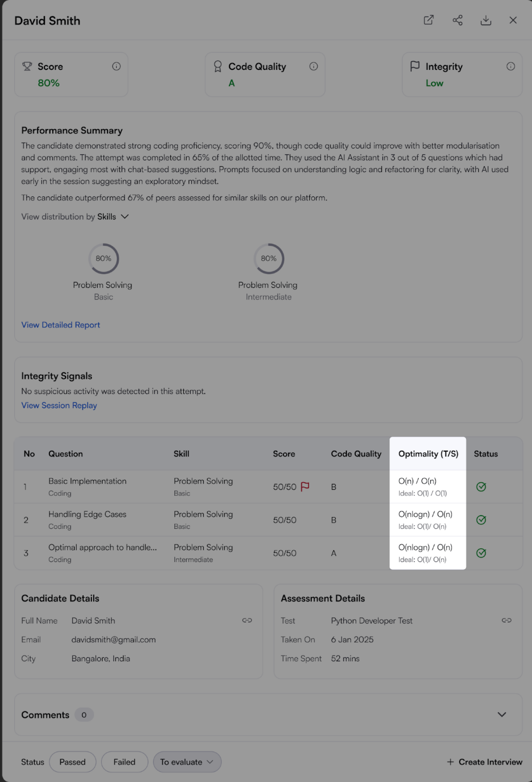Click info icon on Integrity card
The width and height of the screenshot is (532, 782).
click(x=511, y=66)
